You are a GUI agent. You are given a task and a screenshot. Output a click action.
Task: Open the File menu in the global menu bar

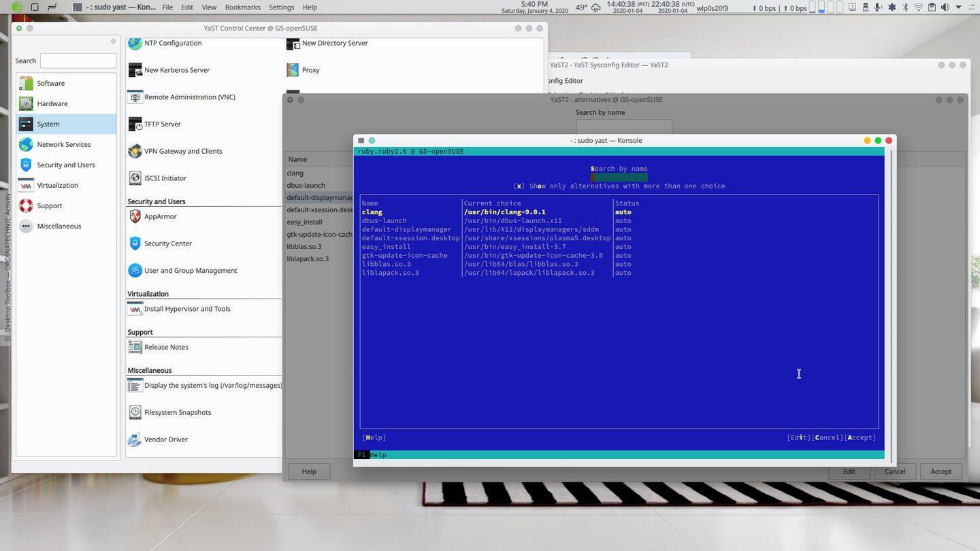coord(167,7)
